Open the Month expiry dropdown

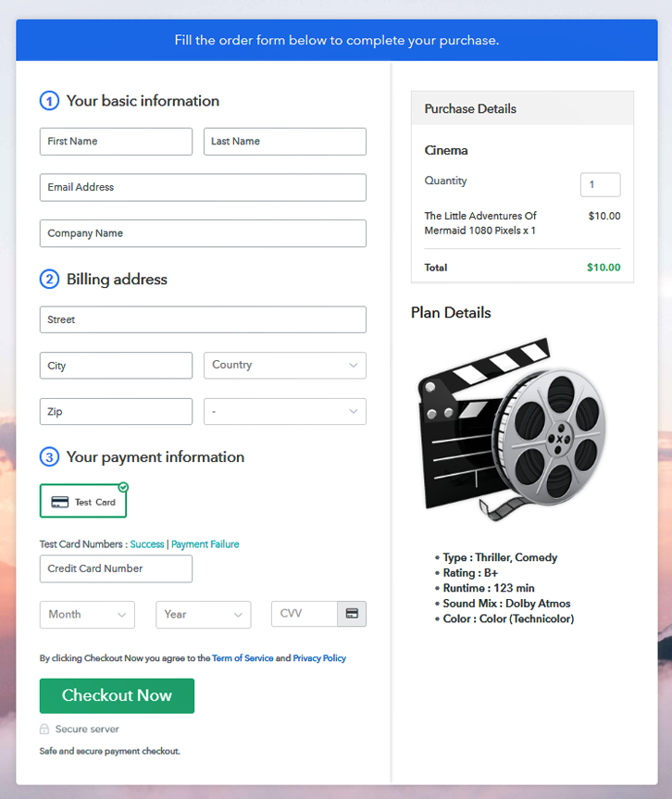coord(87,615)
